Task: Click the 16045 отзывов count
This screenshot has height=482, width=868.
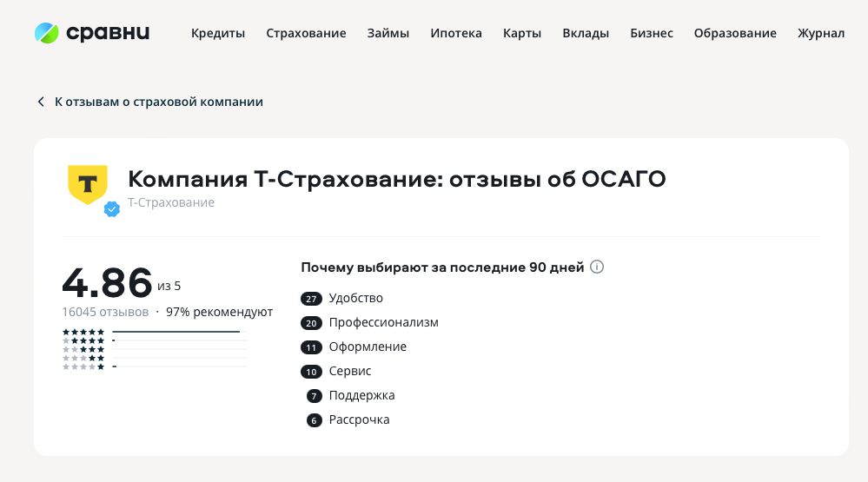Action: pos(105,312)
